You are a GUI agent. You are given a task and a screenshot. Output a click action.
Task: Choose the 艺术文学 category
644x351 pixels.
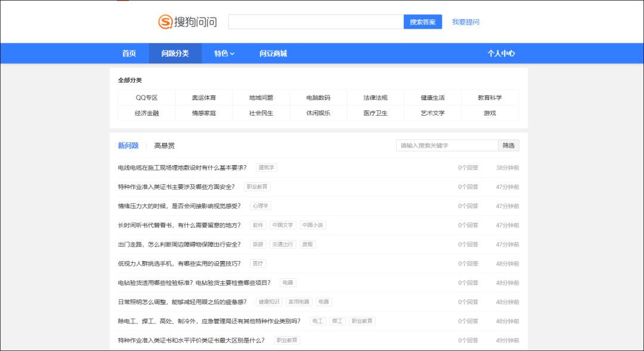point(432,113)
